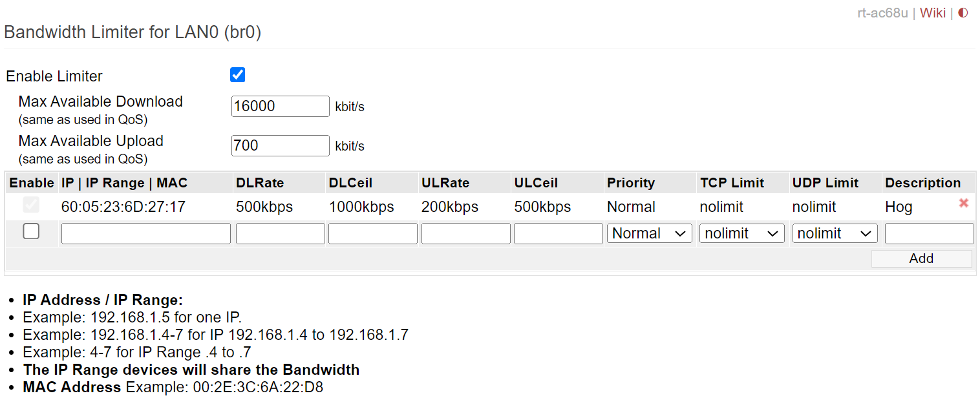The width and height of the screenshot is (980, 420).
Task: Click the empty ULCeil input field
Action: [559, 233]
